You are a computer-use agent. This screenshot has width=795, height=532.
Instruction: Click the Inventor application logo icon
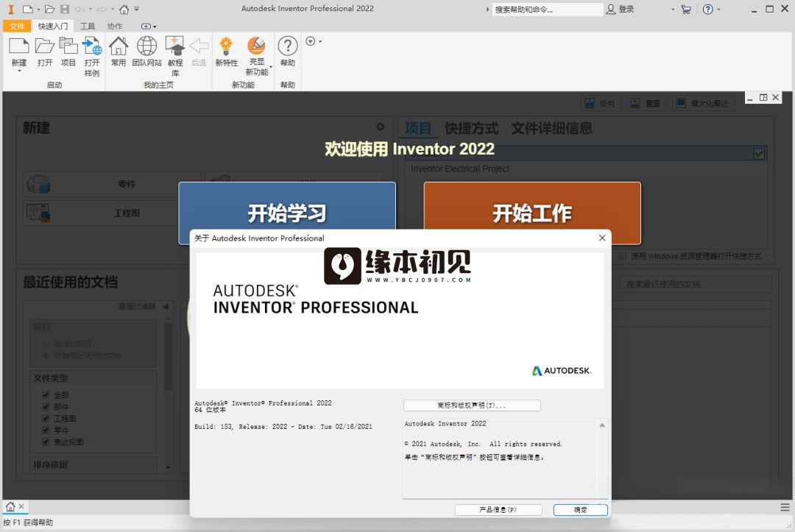(x=10, y=9)
